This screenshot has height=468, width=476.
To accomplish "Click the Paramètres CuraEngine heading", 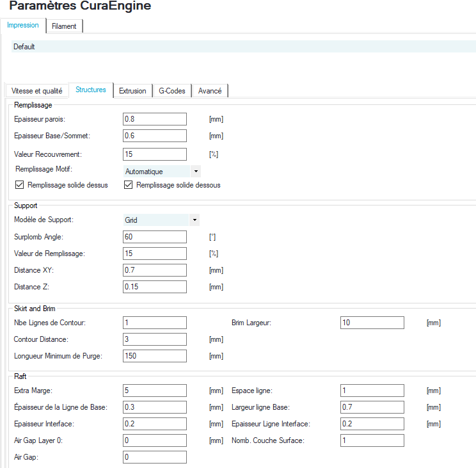I will point(80,6).
